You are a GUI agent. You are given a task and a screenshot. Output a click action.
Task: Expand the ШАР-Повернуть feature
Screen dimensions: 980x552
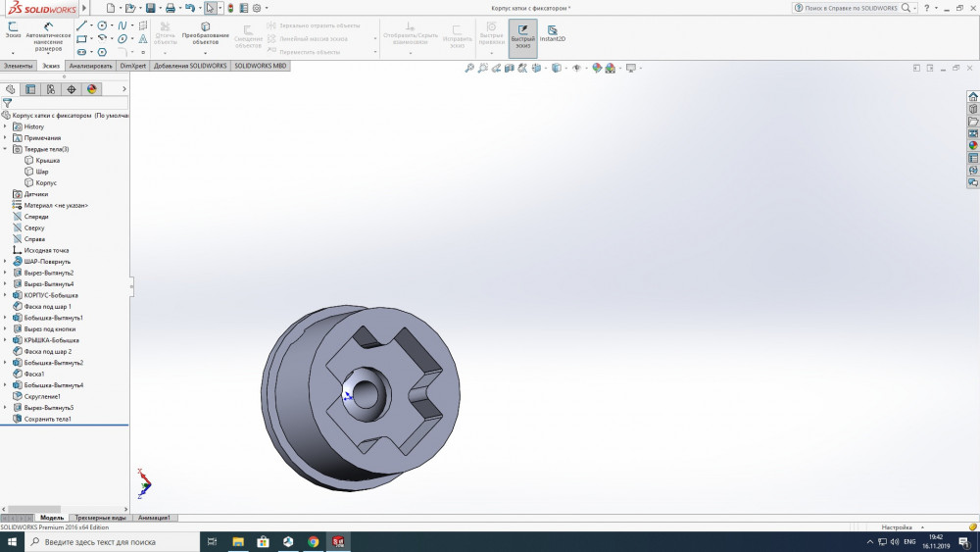(5, 262)
